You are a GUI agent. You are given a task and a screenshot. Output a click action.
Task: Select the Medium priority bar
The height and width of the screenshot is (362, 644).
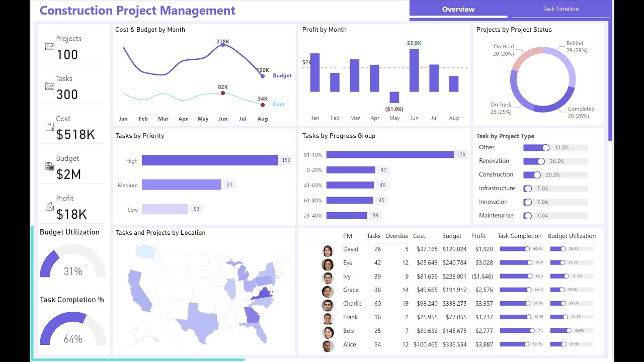pyautogui.click(x=182, y=185)
